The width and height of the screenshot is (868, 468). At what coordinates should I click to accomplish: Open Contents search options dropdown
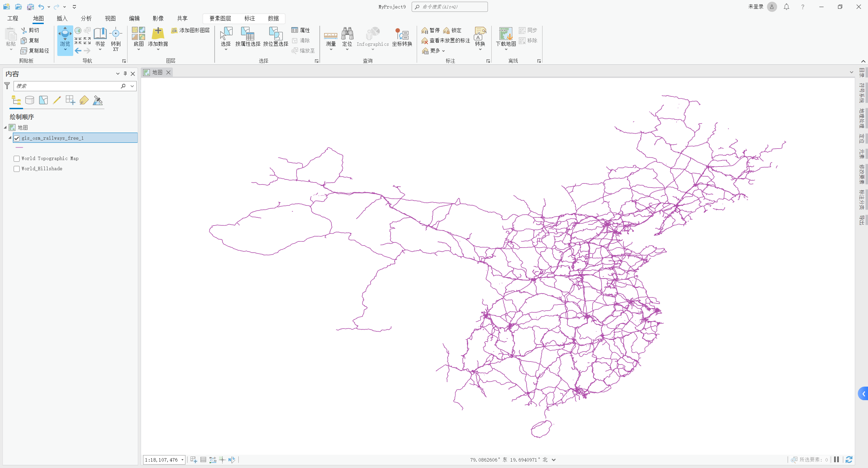tap(132, 86)
